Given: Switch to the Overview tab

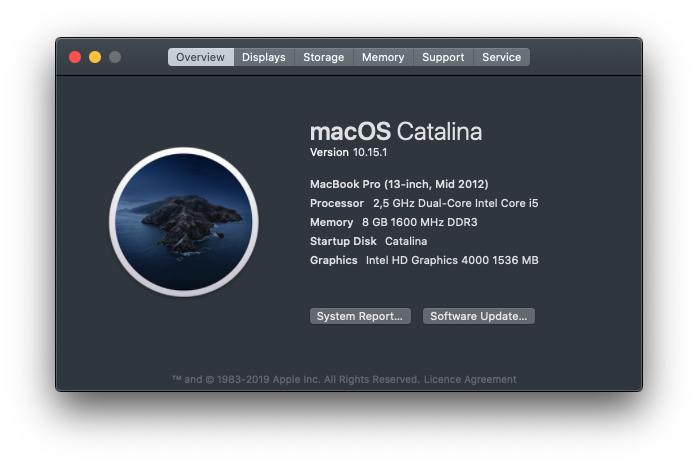Looking at the screenshot, I should 201,57.
